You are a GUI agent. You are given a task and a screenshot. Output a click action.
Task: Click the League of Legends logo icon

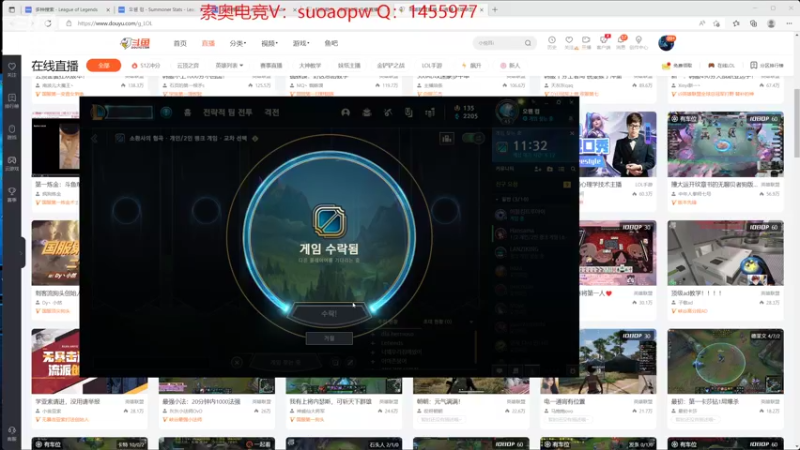pyautogui.click(x=97, y=112)
